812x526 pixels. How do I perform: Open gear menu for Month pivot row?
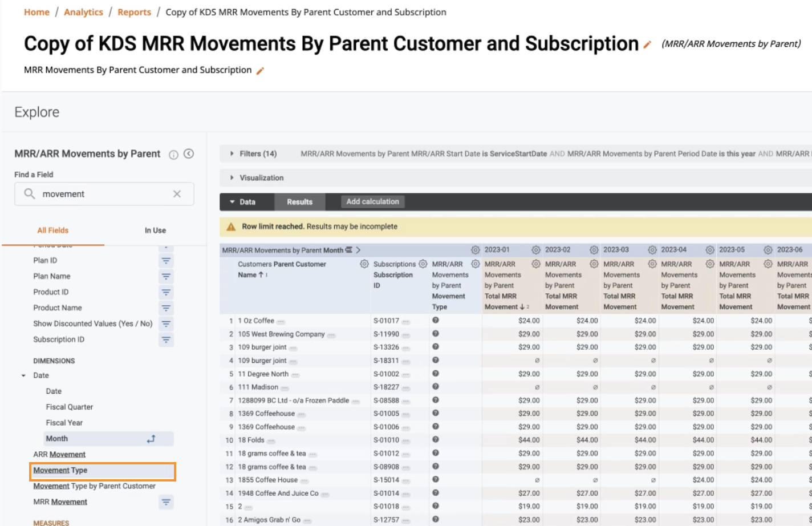476,250
